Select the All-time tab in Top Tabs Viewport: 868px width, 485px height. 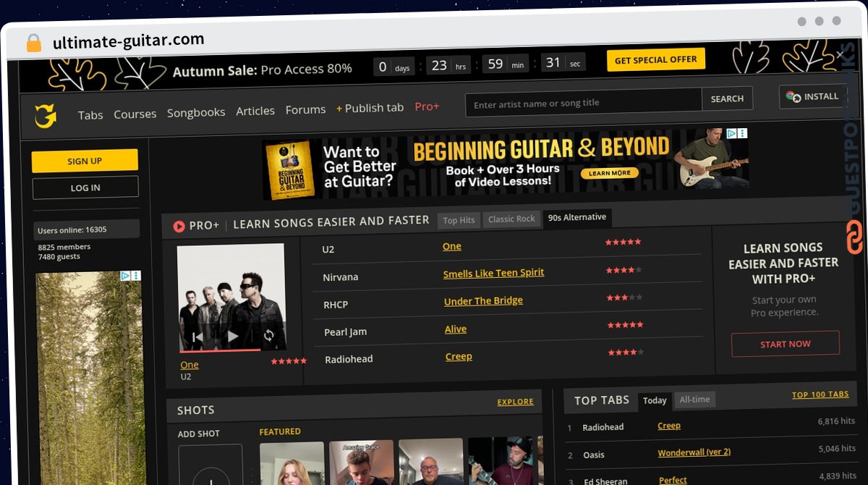(694, 399)
